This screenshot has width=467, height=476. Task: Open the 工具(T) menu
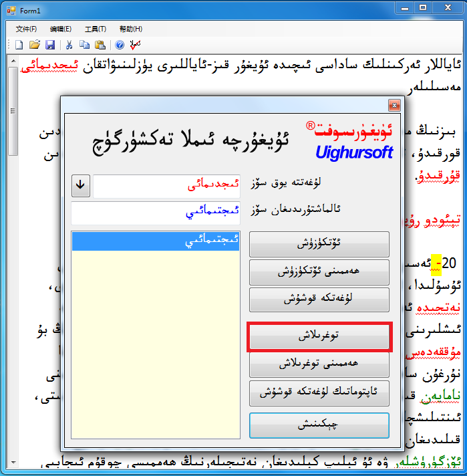96,29
